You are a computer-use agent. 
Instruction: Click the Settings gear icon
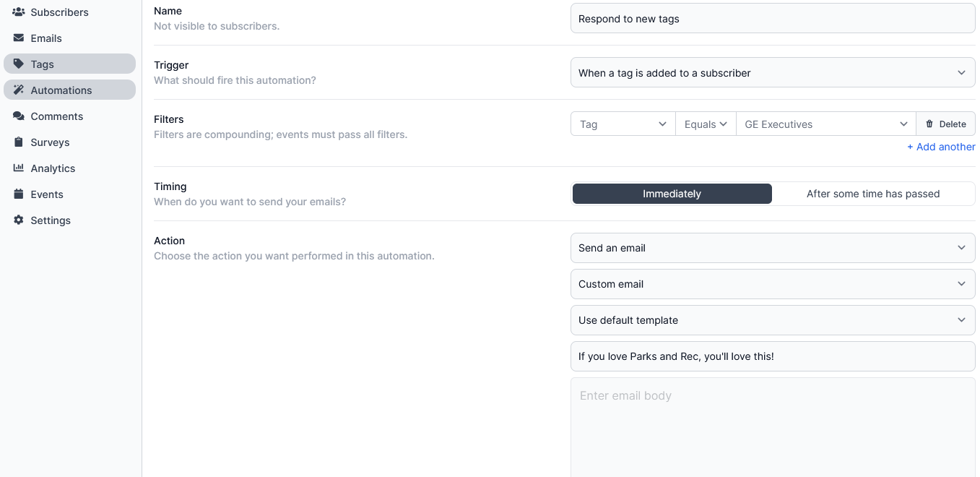click(x=19, y=220)
